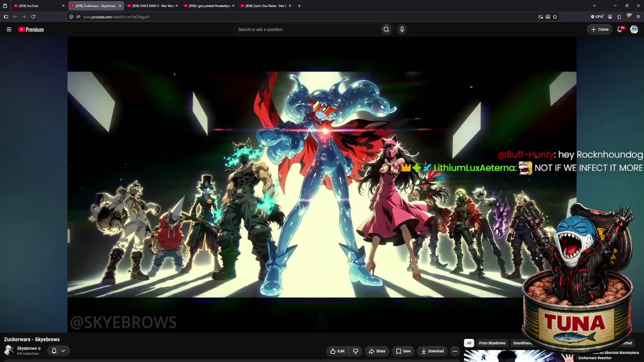644x362 pixels.
Task: Share the Zuckerwars video
Action: tap(377, 351)
